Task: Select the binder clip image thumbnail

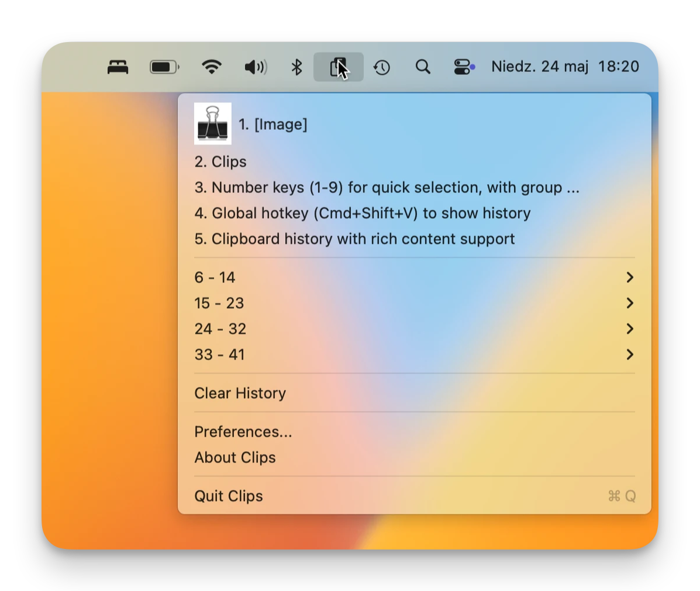Action: coord(212,124)
